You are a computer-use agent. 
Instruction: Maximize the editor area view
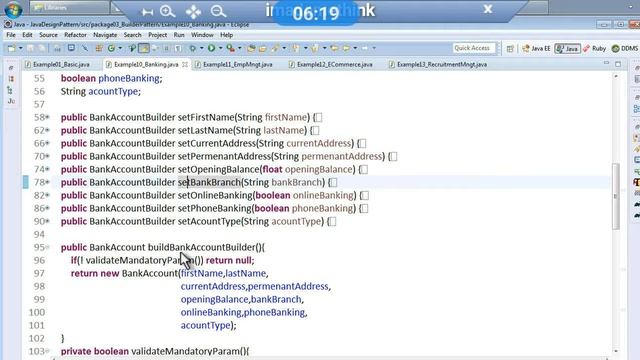(x=618, y=64)
